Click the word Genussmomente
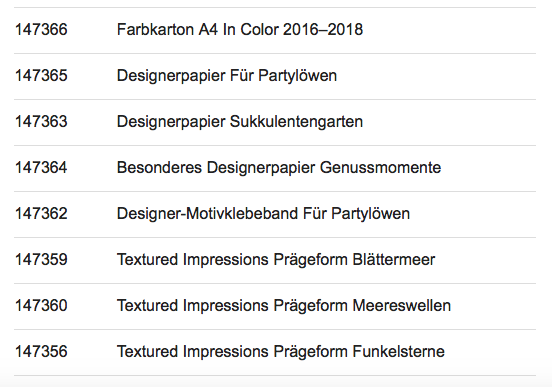 point(381,168)
